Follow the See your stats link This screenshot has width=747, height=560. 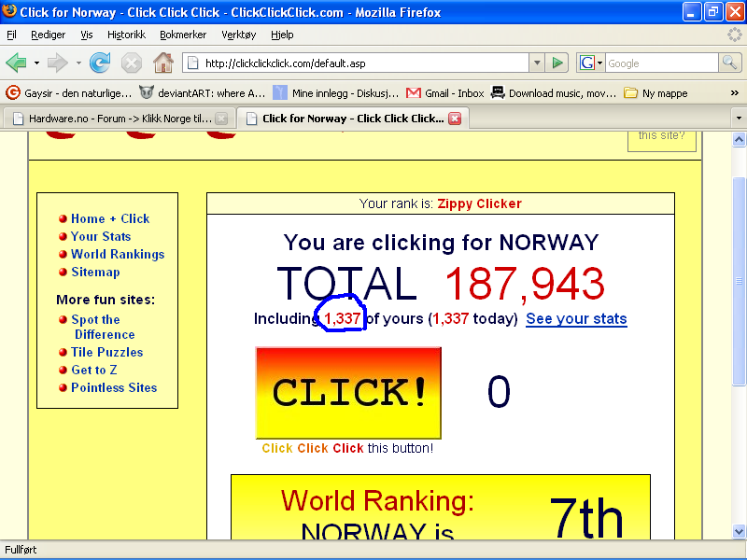[x=576, y=318]
